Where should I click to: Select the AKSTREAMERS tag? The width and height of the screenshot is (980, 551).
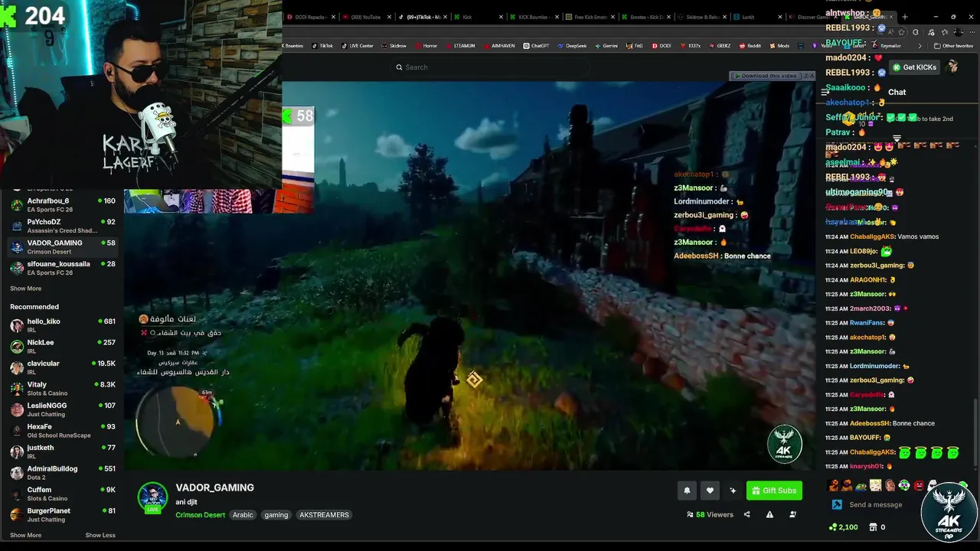click(x=324, y=515)
